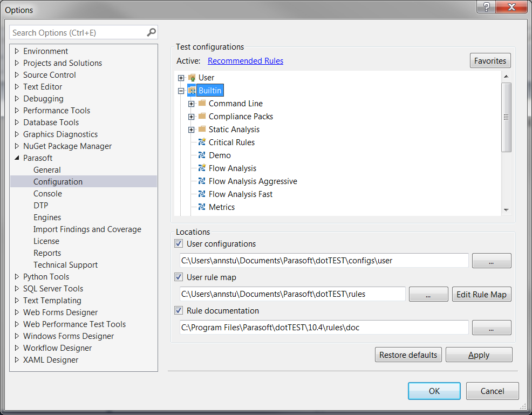This screenshot has height=415, width=532.
Task: Expand the XAML Designer category
Action: [x=17, y=360]
